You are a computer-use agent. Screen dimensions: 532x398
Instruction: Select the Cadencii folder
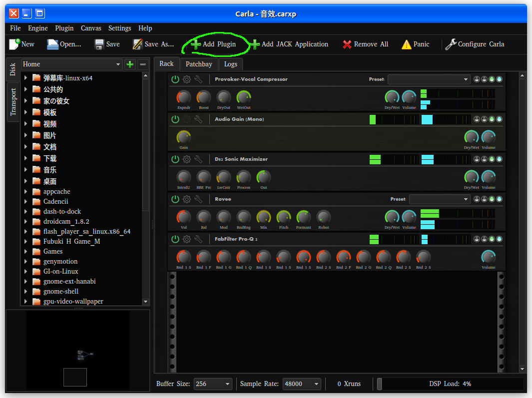click(55, 202)
